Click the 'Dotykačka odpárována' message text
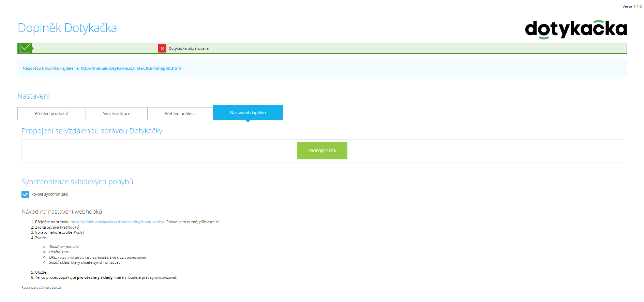This screenshot has width=644, height=302. pos(189,48)
